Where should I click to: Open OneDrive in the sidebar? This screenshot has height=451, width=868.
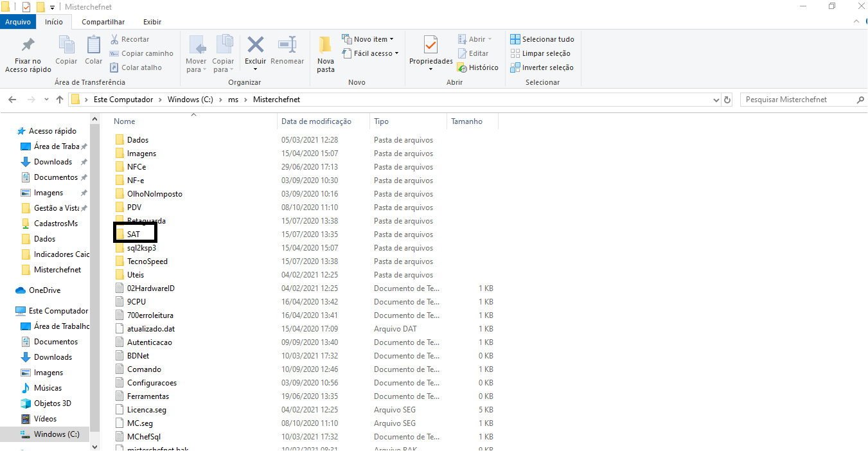coord(44,290)
